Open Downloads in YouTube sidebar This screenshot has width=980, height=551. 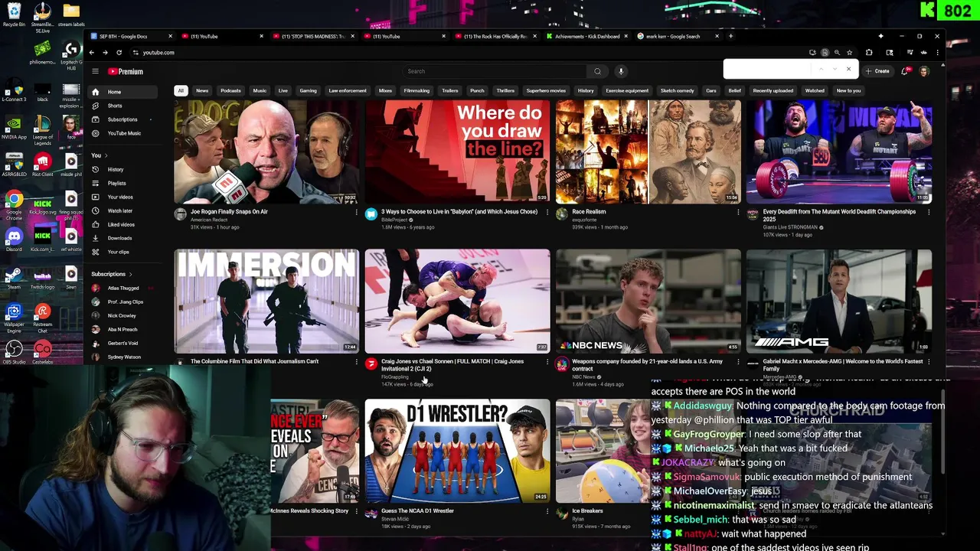122,238
